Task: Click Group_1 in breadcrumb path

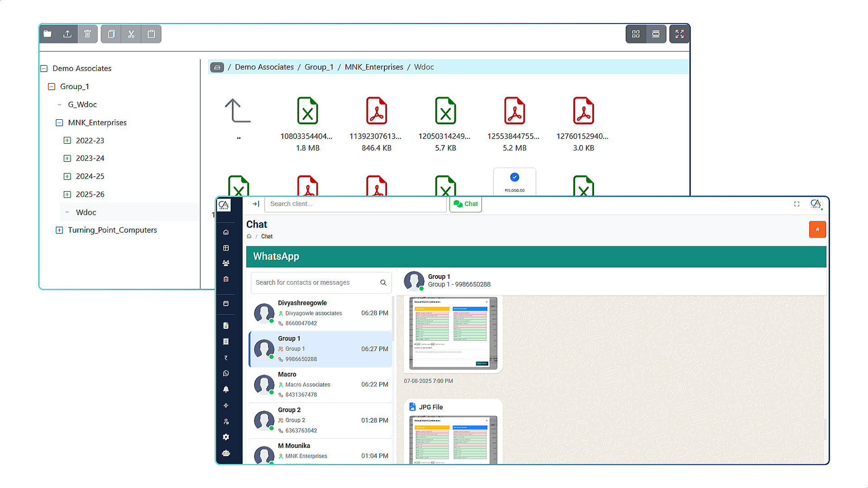Action: (319, 67)
